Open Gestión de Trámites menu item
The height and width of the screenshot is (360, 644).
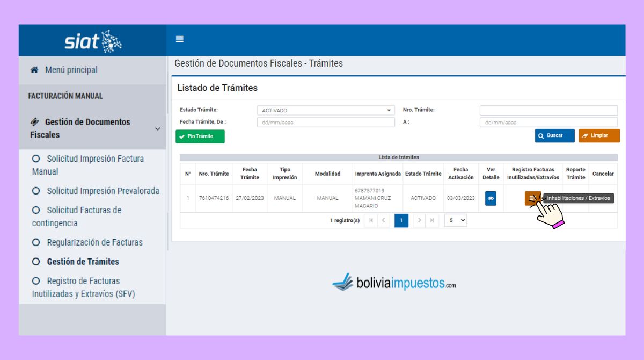pyautogui.click(x=83, y=262)
